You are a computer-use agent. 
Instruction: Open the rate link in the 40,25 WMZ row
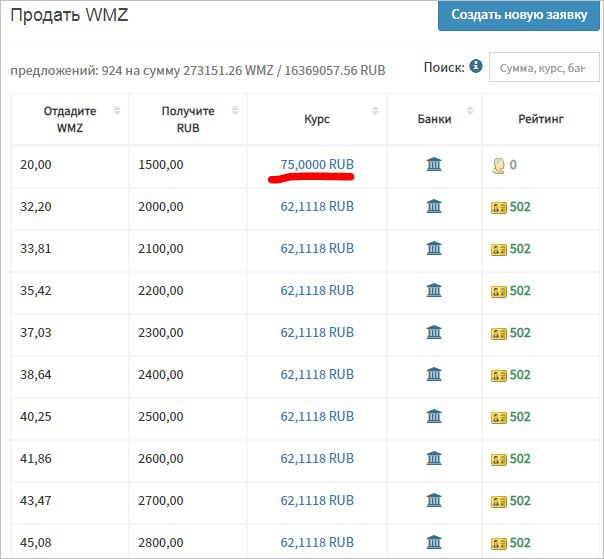pyautogui.click(x=317, y=416)
